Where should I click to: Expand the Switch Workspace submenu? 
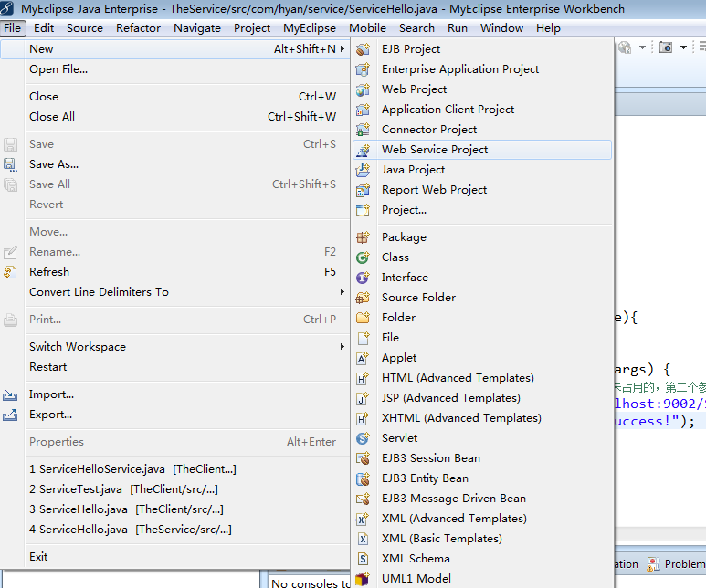tap(342, 347)
